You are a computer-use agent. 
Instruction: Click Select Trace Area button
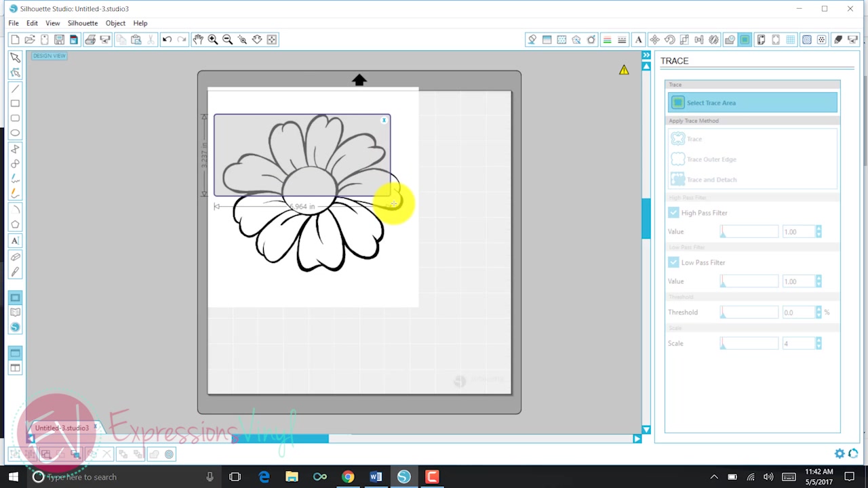click(753, 103)
